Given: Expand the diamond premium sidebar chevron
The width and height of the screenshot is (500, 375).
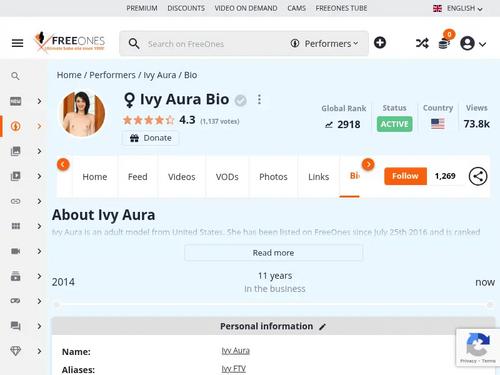Looking at the screenshot, I should pos(39,351).
